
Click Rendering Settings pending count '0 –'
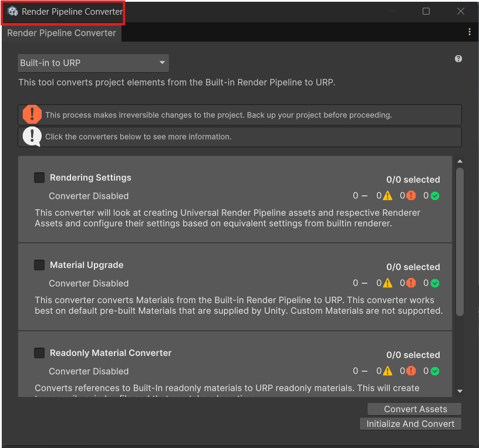pos(360,196)
